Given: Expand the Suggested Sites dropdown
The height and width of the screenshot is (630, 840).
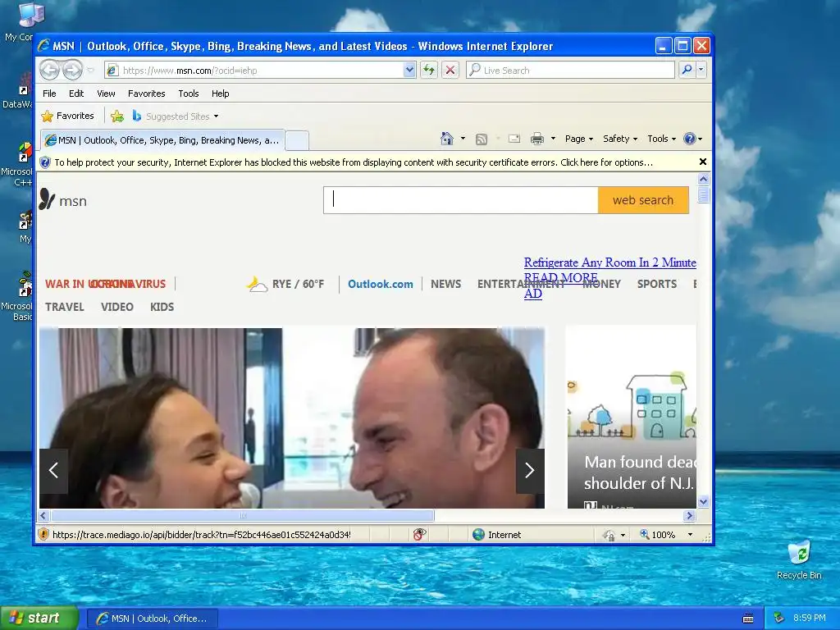Looking at the screenshot, I should 216,116.
